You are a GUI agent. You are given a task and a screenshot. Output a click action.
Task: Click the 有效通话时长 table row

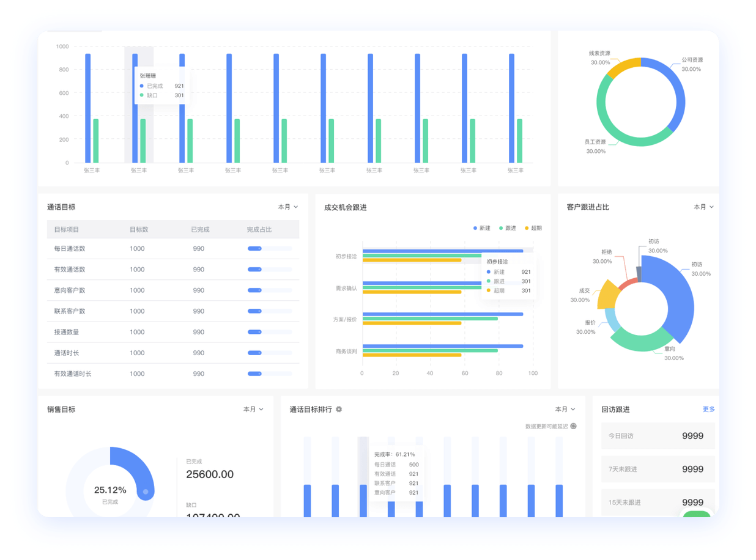click(x=173, y=374)
